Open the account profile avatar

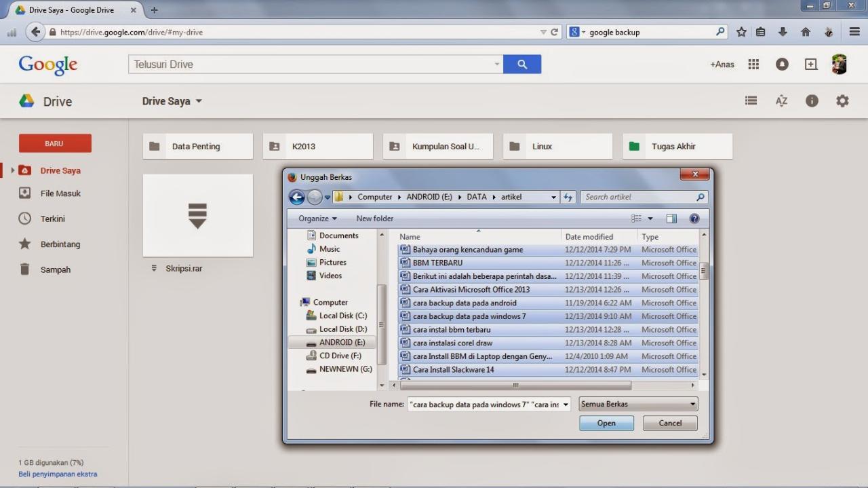(840, 64)
